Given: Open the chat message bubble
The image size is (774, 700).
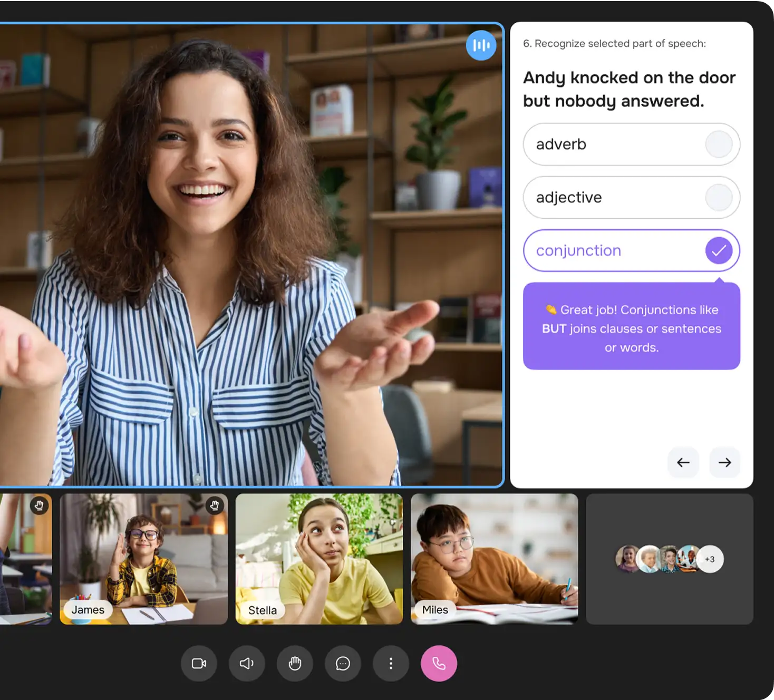Looking at the screenshot, I should click(x=343, y=663).
